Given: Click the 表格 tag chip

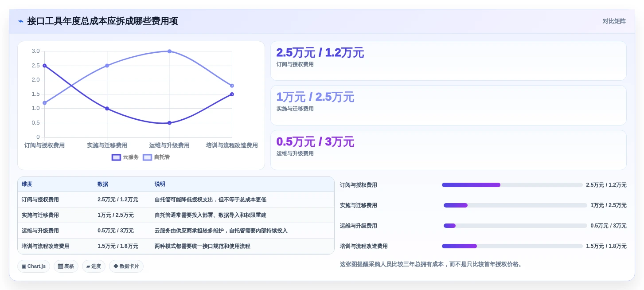Looking at the screenshot, I should coord(66,266).
